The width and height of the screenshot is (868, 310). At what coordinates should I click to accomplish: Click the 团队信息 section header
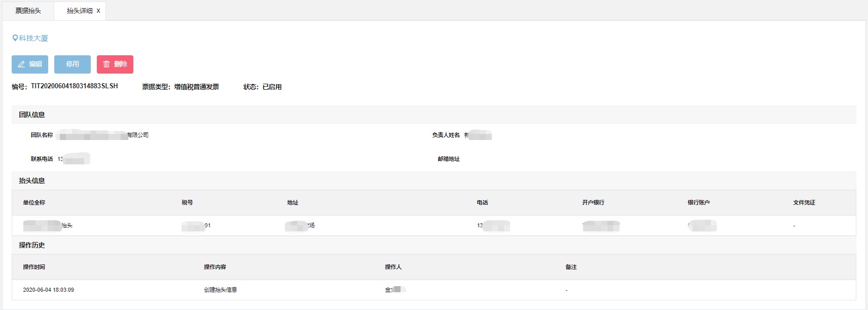(x=32, y=115)
